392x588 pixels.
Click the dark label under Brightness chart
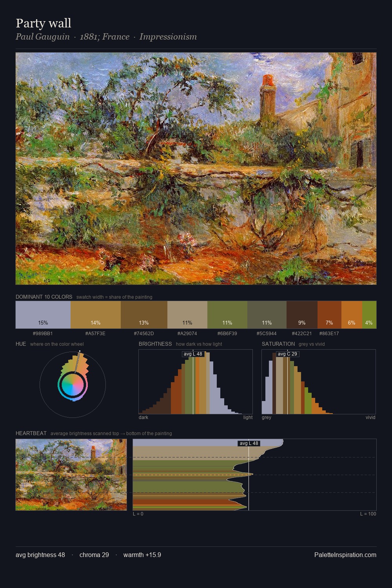click(143, 417)
